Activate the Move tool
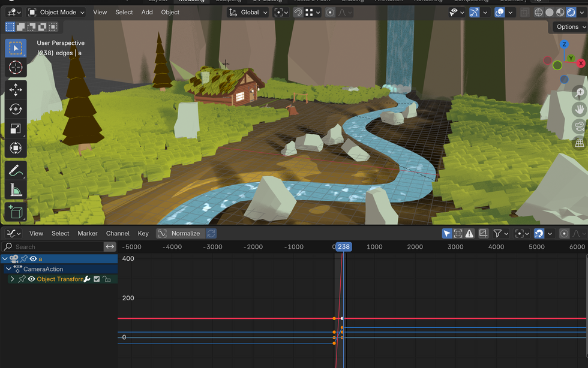588x368 pixels. [16, 90]
